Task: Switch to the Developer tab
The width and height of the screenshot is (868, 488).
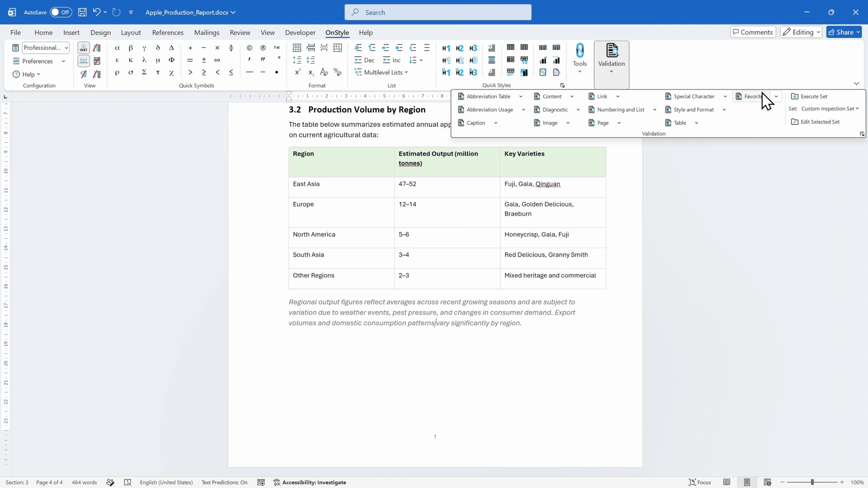Action: [x=300, y=33]
